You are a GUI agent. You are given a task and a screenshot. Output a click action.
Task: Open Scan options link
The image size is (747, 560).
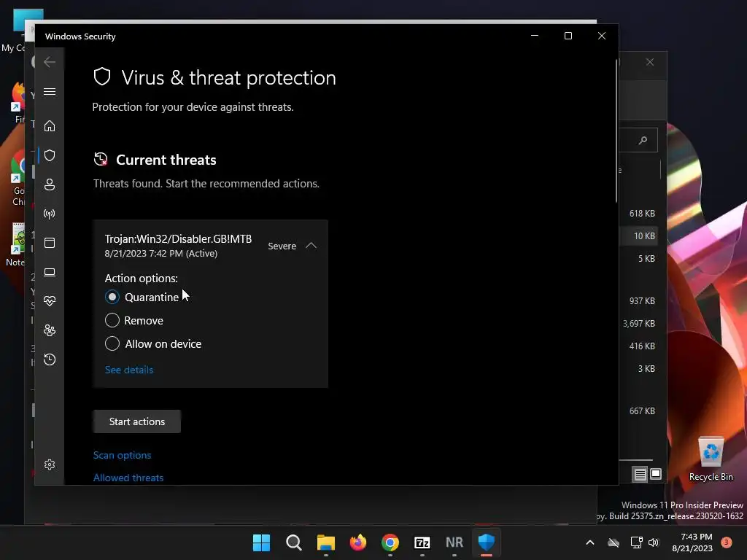click(x=122, y=455)
